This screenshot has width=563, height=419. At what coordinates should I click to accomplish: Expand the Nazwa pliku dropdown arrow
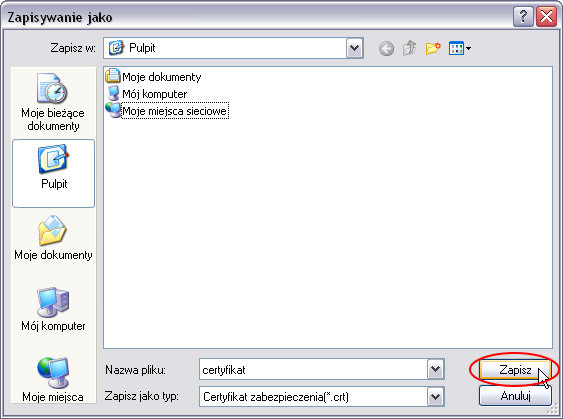click(436, 369)
